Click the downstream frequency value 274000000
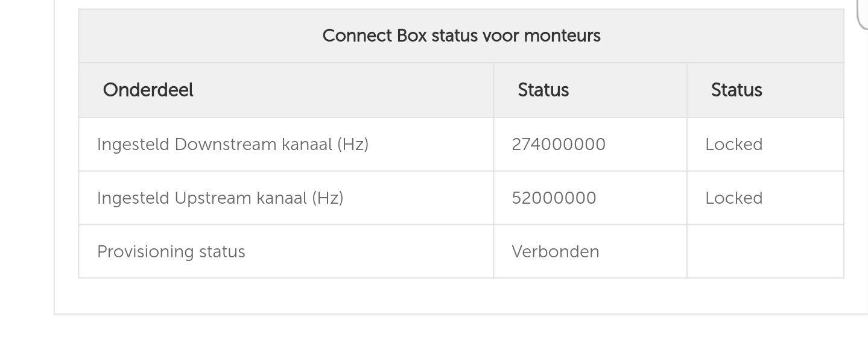Image resolution: width=868 pixels, height=361 pixels. coord(559,145)
